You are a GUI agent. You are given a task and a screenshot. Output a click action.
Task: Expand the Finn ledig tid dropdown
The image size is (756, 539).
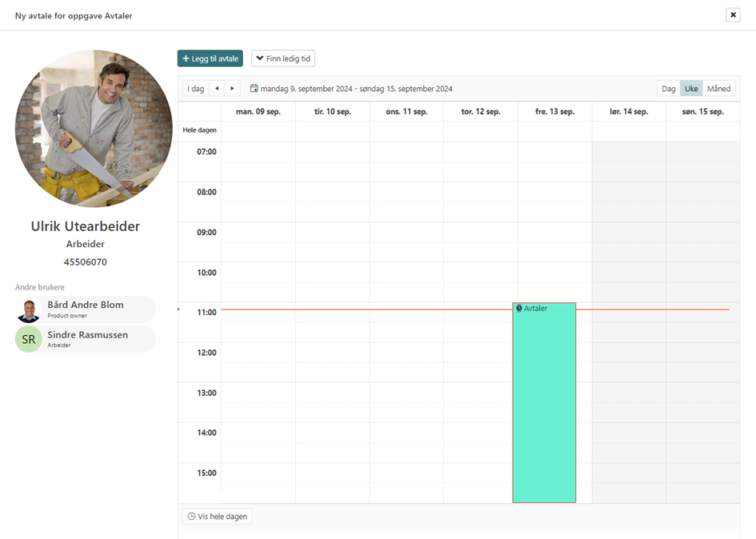(283, 58)
